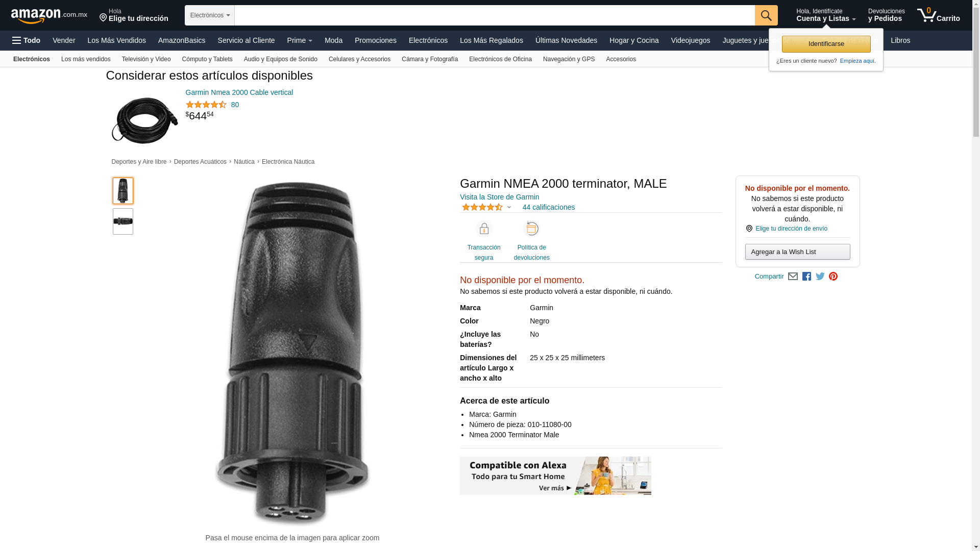
Task: Share product via email envelope icon
Action: tap(793, 277)
